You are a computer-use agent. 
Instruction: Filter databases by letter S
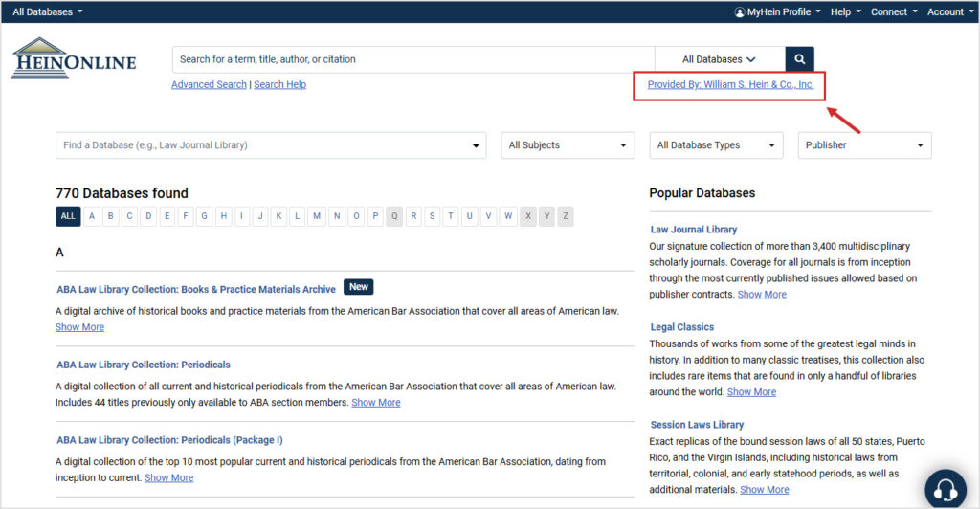(x=432, y=216)
